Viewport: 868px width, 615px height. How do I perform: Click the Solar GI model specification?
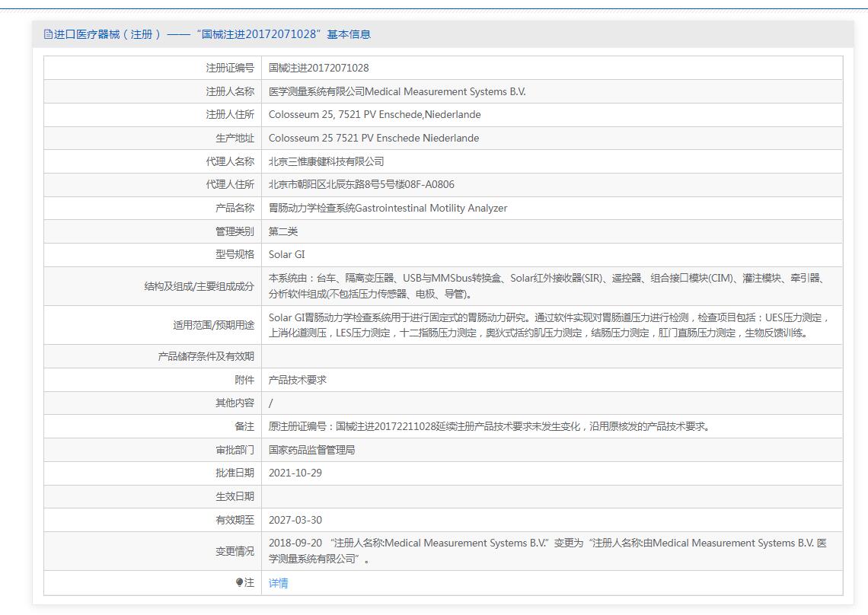tap(286, 254)
